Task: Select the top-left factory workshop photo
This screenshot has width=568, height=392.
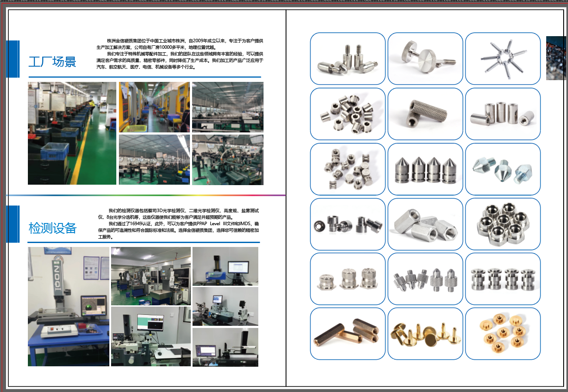Action: pyautogui.click(x=71, y=133)
